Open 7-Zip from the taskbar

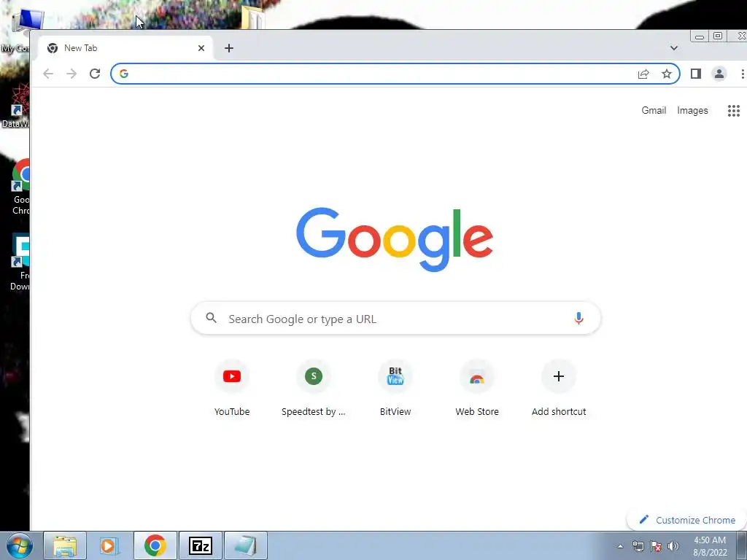point(200,545)
